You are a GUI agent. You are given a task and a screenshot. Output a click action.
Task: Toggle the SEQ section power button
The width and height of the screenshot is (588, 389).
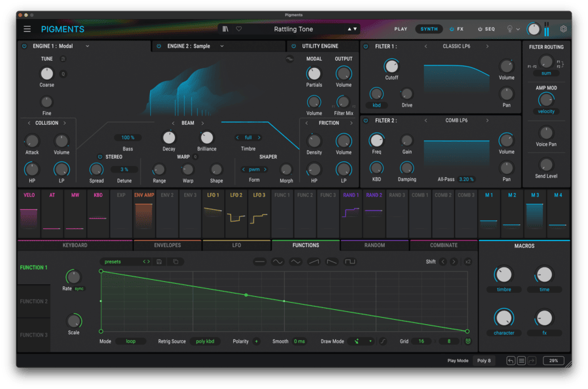tap(479, 29)
